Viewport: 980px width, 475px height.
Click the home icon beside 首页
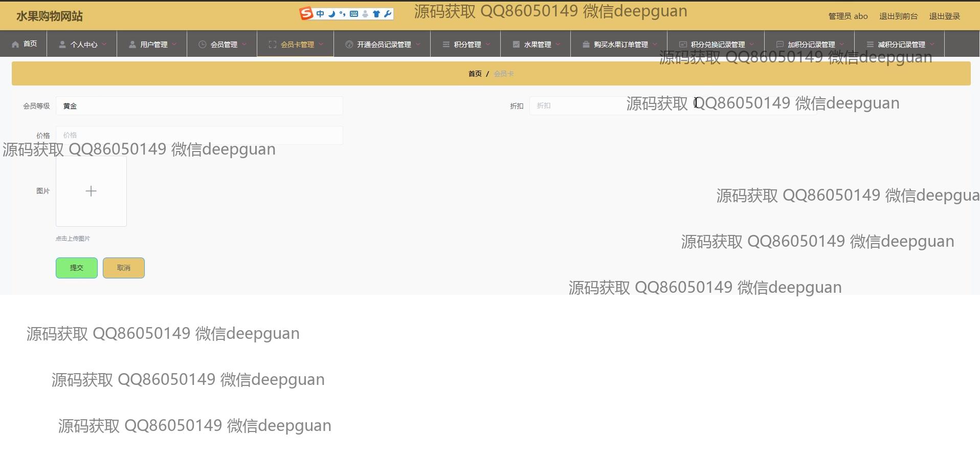(15, 45)
